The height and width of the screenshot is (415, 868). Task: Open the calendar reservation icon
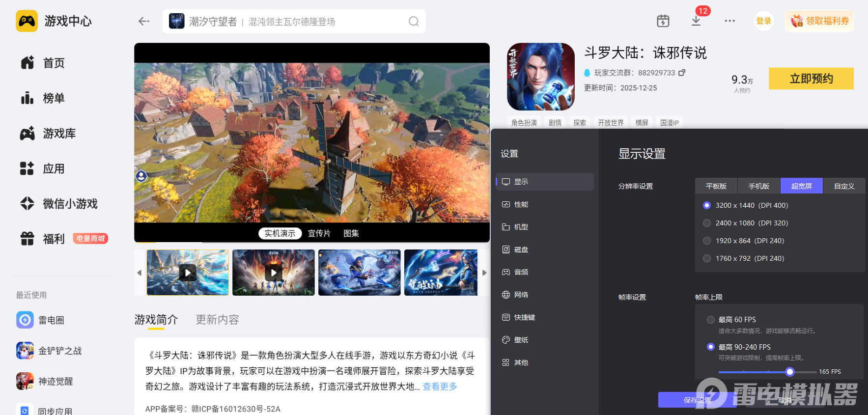[663, 21]
